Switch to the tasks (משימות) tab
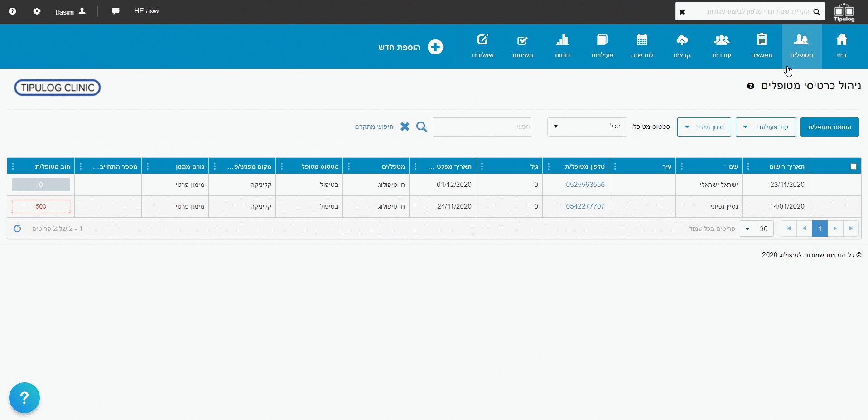This screenshot has width=868, height=420. 522,46
